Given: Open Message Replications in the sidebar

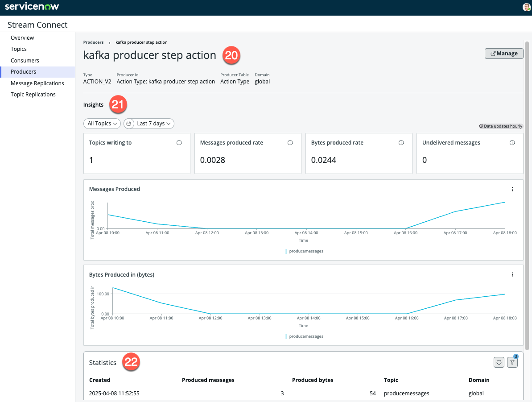Looking at the screenshot, I should pos(37,83).
